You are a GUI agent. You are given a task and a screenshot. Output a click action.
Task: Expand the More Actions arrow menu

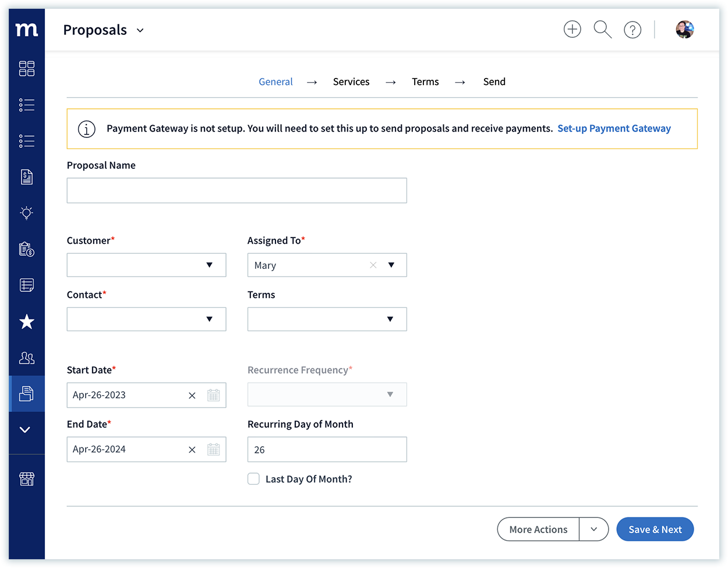point(594,529)
